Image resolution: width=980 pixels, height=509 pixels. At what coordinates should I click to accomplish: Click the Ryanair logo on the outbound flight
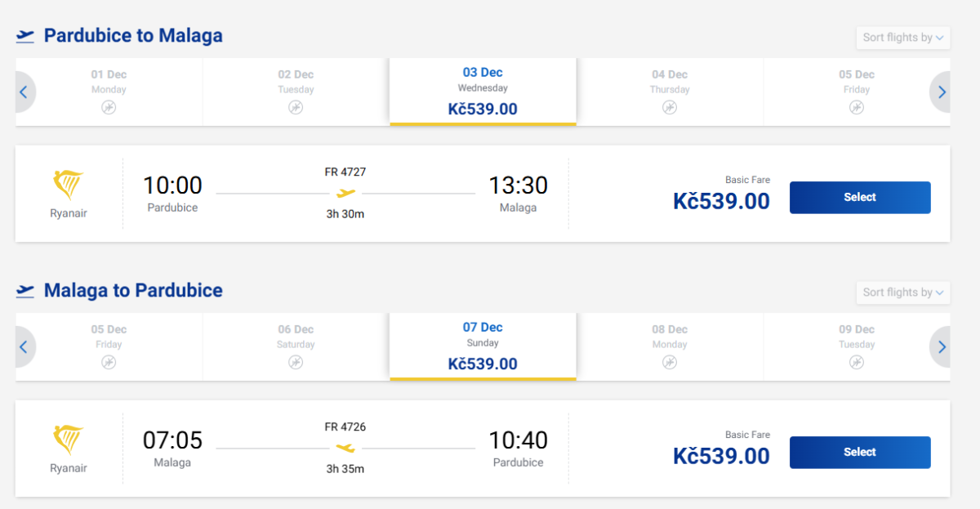point(69,186)
